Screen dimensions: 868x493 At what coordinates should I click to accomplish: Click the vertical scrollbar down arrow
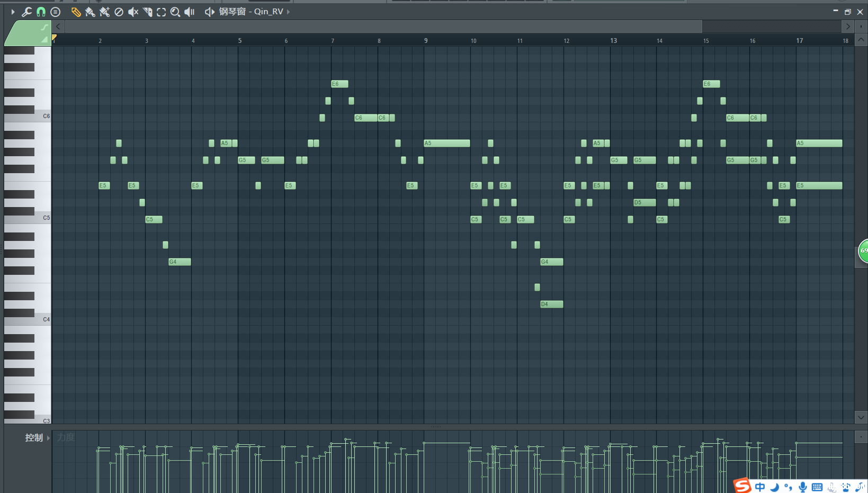pyautogui.click(x=861, y=417)
